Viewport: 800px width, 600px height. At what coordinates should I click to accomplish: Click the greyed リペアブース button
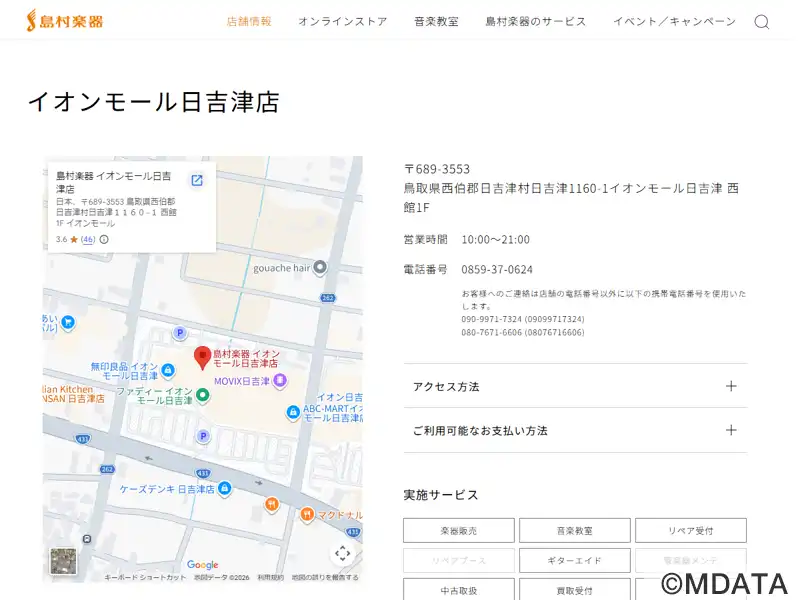click(459, 560)
